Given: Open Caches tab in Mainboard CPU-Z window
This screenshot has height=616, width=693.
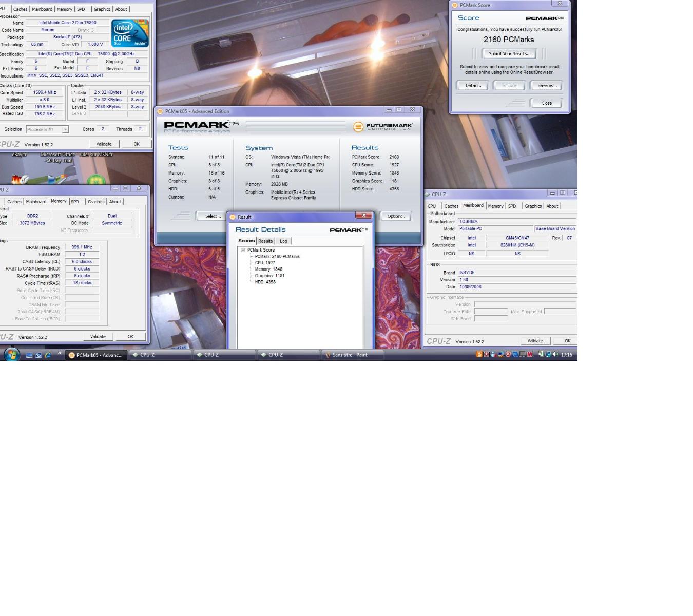Looking at the screenshot, I should point(451,206).
